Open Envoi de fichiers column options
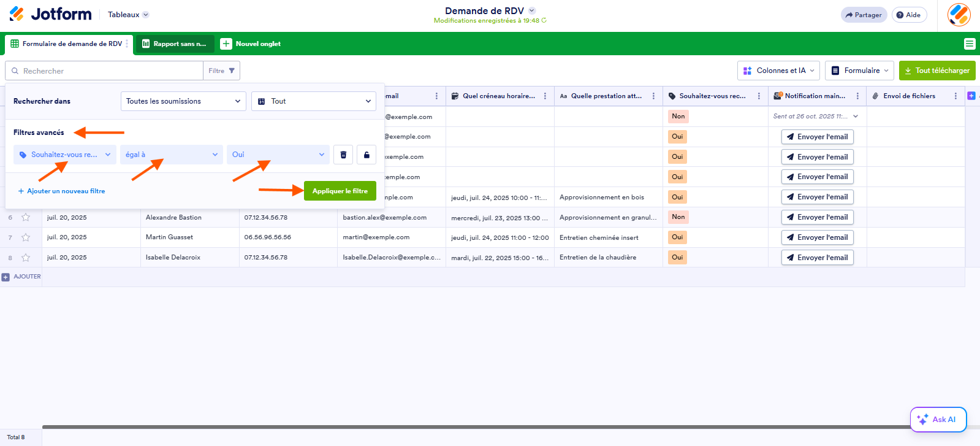This screenshot has width=980, height=446. click(x=955, y=96)
